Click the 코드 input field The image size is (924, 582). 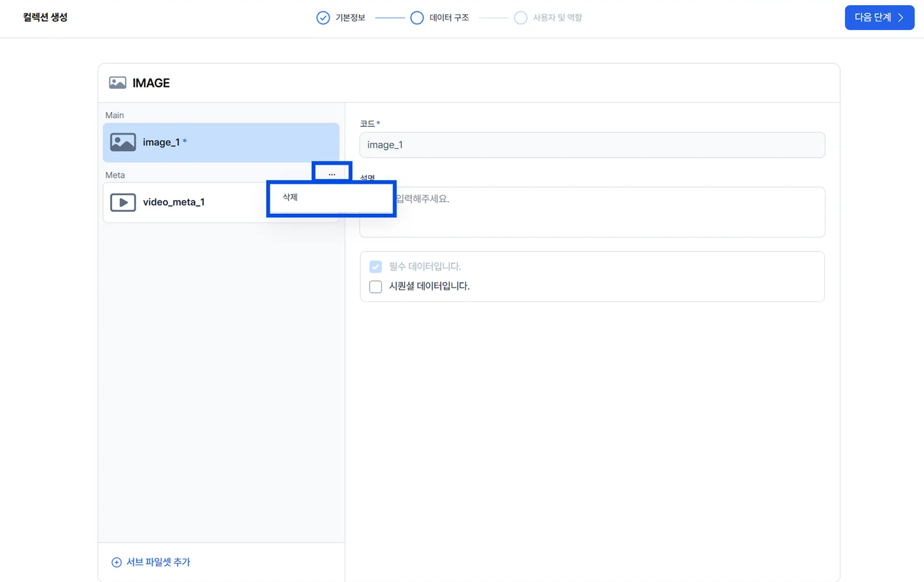(x=592, y=145)
